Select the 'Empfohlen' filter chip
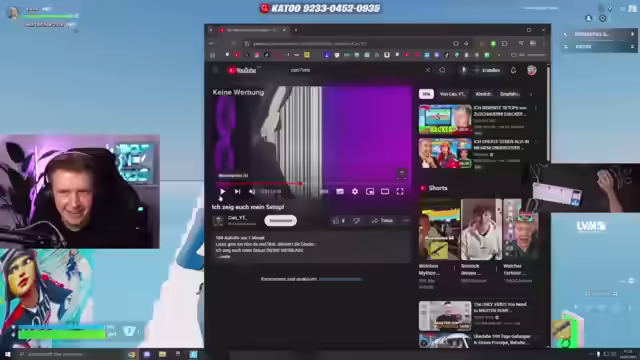640x360 pixels. 509,94
